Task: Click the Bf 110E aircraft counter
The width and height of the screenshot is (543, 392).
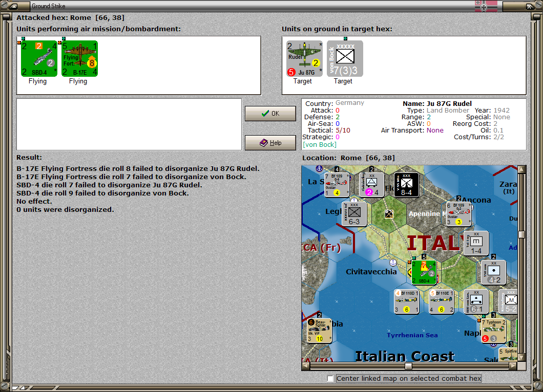Action: (441, 302)
